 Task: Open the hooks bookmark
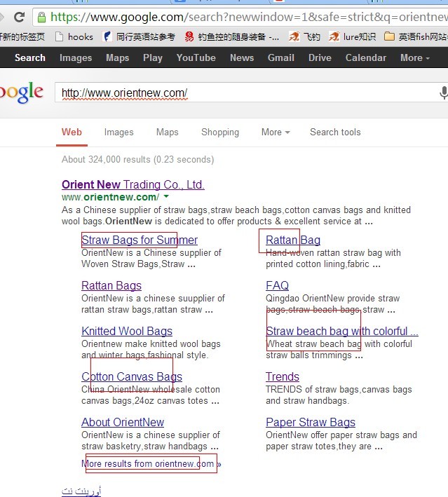74,37
